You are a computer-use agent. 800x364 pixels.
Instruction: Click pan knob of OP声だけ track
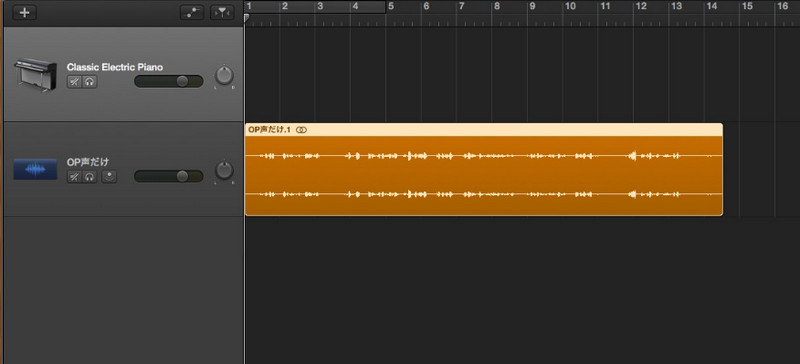(224, 170)
